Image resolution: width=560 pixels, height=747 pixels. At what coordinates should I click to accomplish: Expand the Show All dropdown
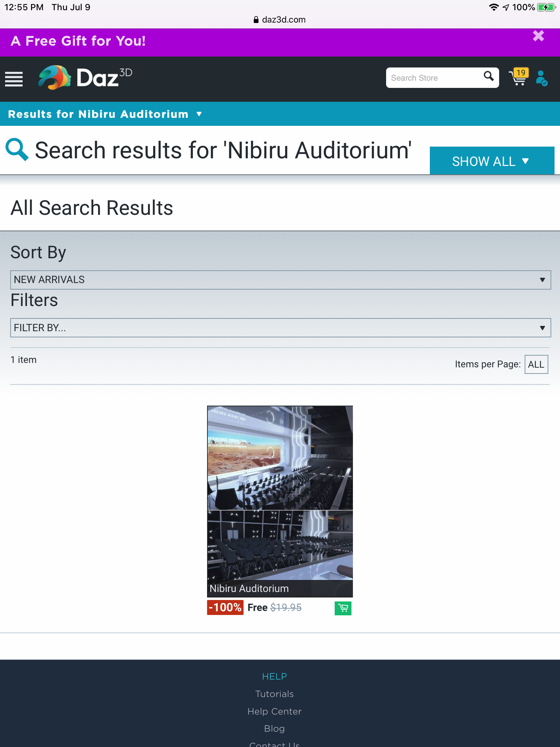coord(491,161)
